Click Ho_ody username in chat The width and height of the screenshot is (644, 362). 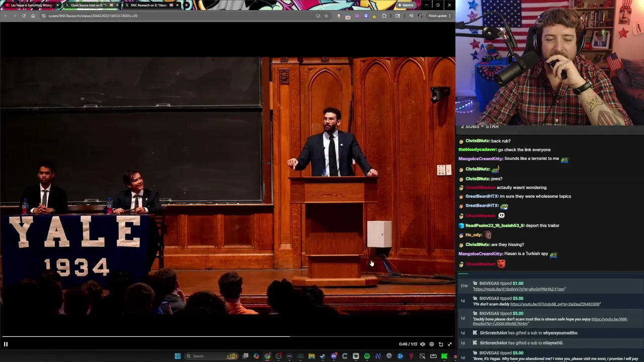(x=473, y=235)
